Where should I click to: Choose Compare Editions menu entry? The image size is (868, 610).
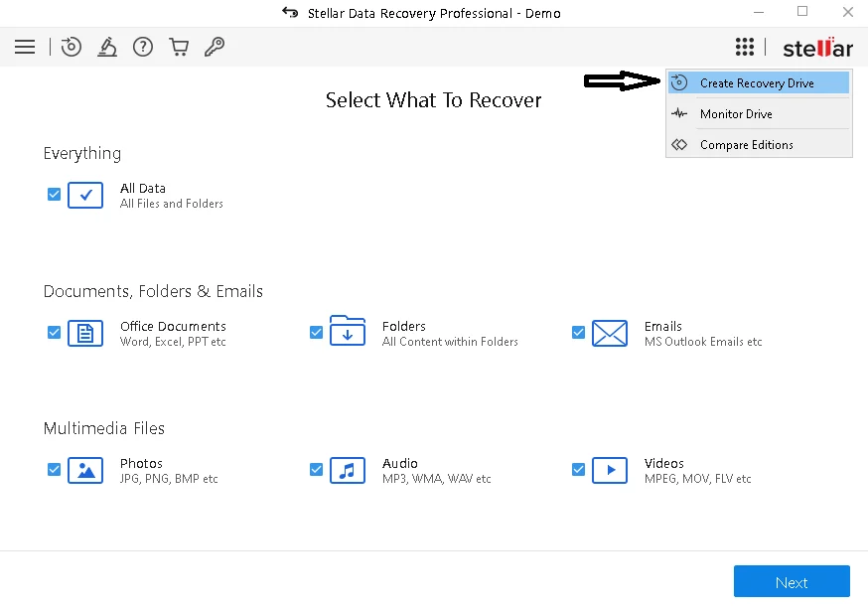click(759, 145)
